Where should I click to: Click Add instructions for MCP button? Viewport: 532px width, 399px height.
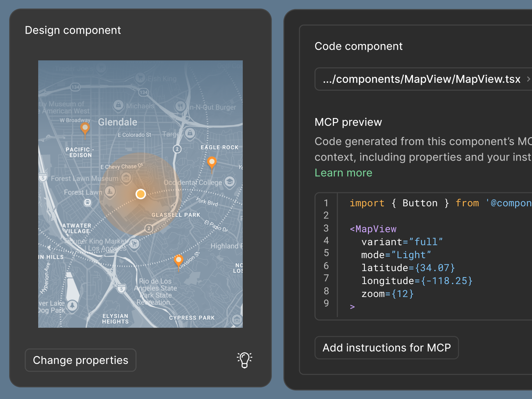pyautogui.click(x=387, y=348)
